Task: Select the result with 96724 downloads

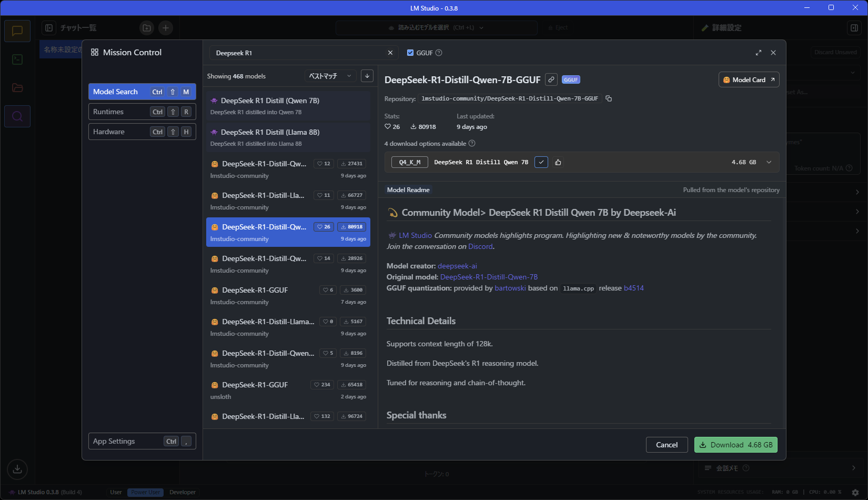Action: [288, 417]
